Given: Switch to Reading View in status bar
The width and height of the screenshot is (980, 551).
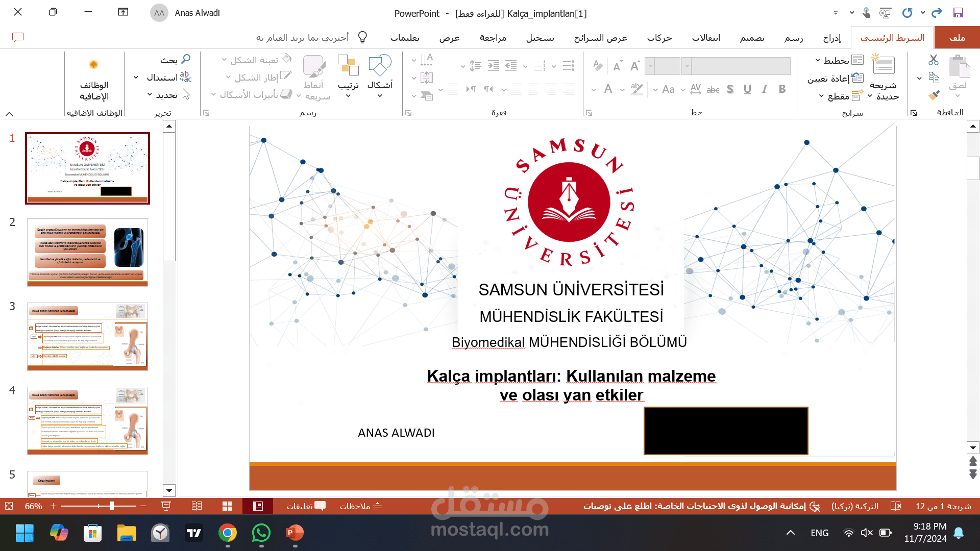Looking at the screenshot, I should pos(197,506).
